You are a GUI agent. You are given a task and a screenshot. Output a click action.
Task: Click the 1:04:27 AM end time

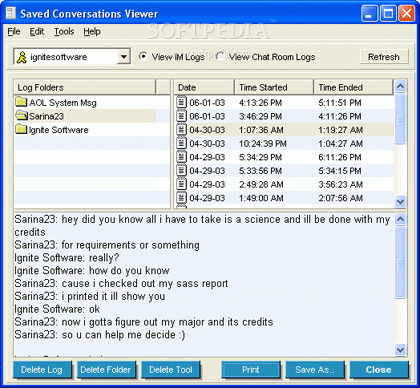(x=340, y=144)
